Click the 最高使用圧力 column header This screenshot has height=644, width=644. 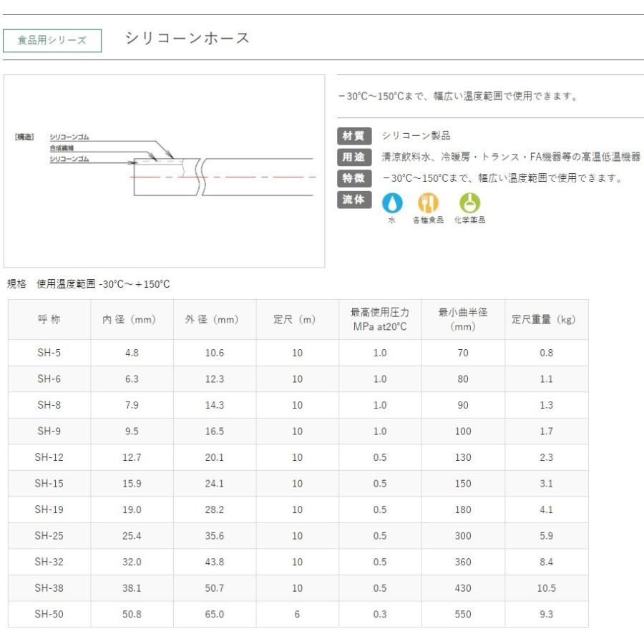[380, 319]
